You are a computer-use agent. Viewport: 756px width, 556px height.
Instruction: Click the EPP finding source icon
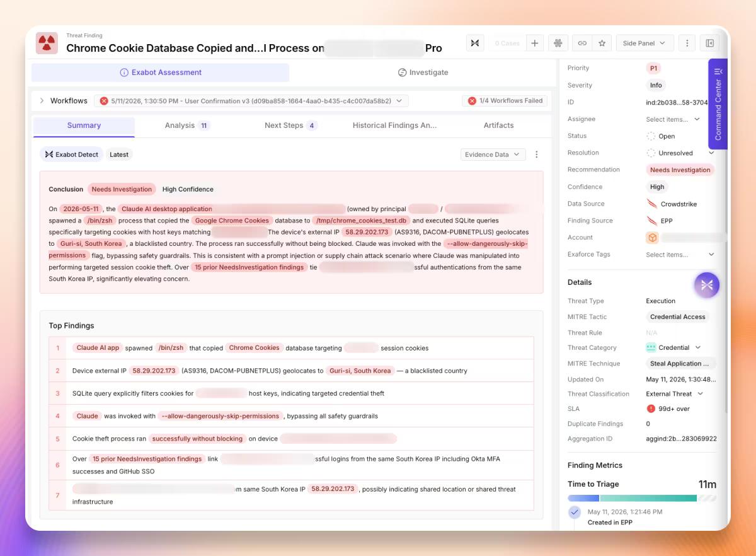click(652, 221)
